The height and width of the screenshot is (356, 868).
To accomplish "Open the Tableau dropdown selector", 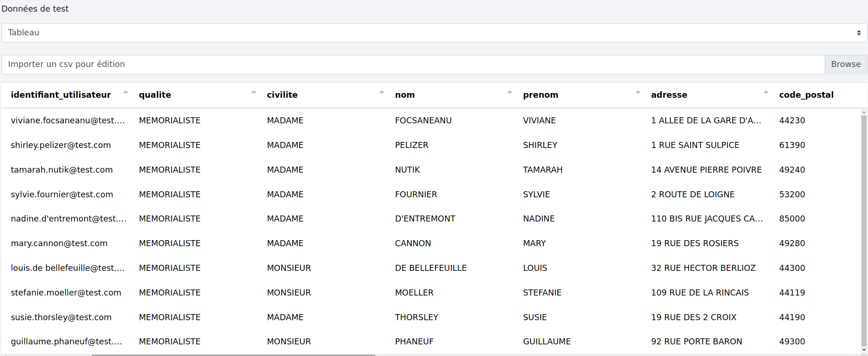I will [x=434, y=33].
